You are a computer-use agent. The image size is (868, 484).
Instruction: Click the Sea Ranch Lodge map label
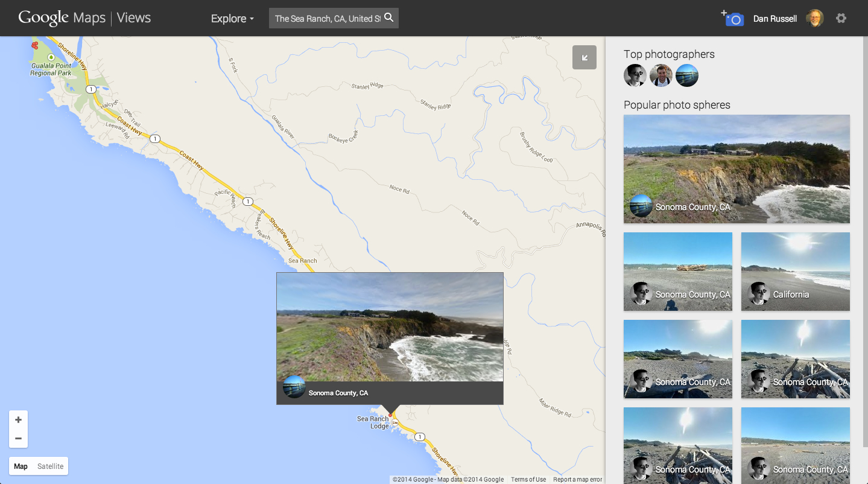pyautogui.click(x=373, y=422)
